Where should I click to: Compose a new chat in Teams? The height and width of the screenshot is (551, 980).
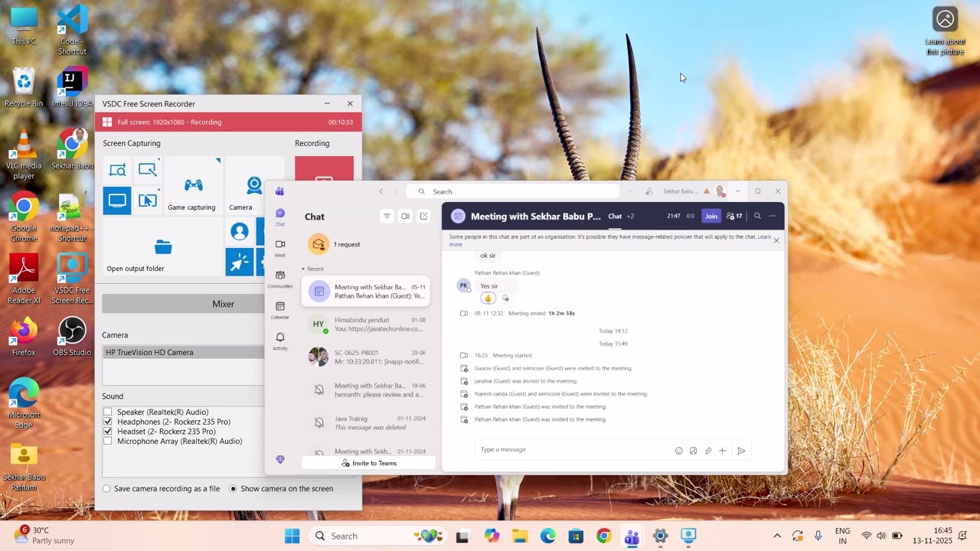point(423,217)
